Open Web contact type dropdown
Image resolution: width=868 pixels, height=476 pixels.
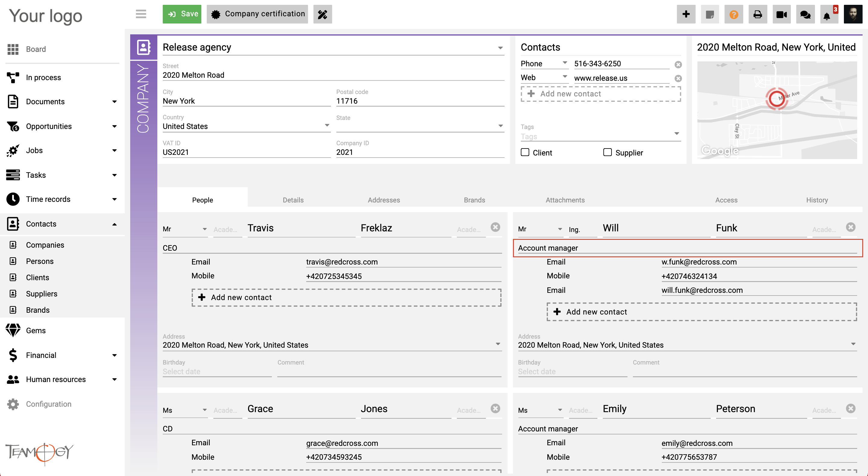544,77
